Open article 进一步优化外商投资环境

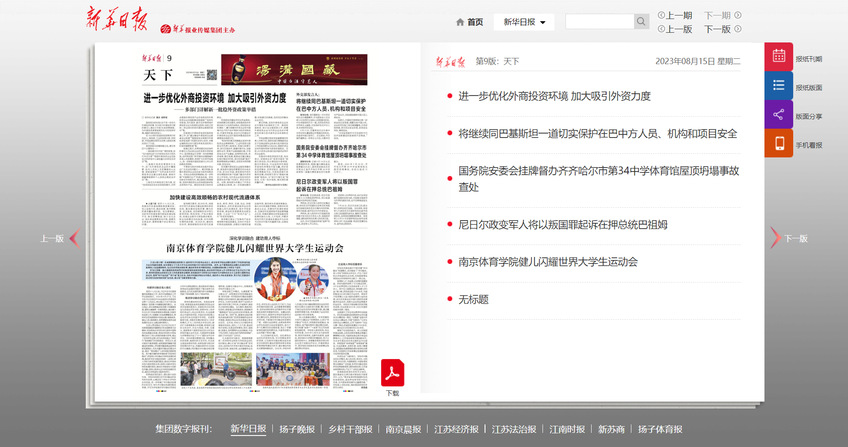554,96
